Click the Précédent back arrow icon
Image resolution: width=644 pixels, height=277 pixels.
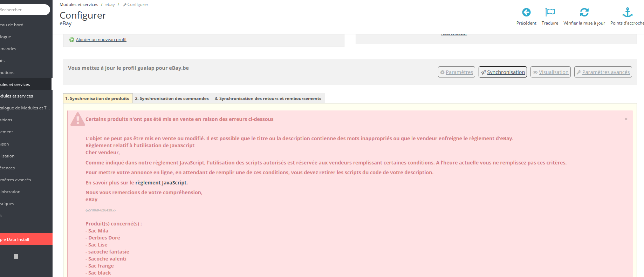coord(526,12)
